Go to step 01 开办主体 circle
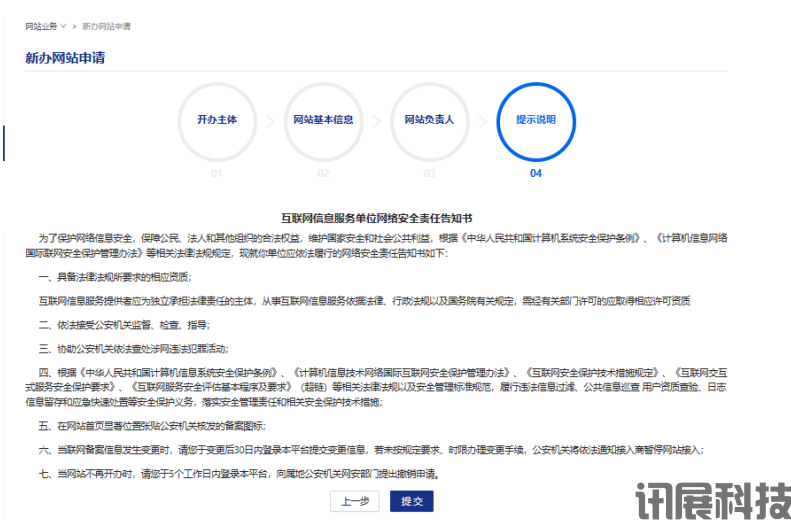This screenshot has width=791, height=520. coord(217,122)
